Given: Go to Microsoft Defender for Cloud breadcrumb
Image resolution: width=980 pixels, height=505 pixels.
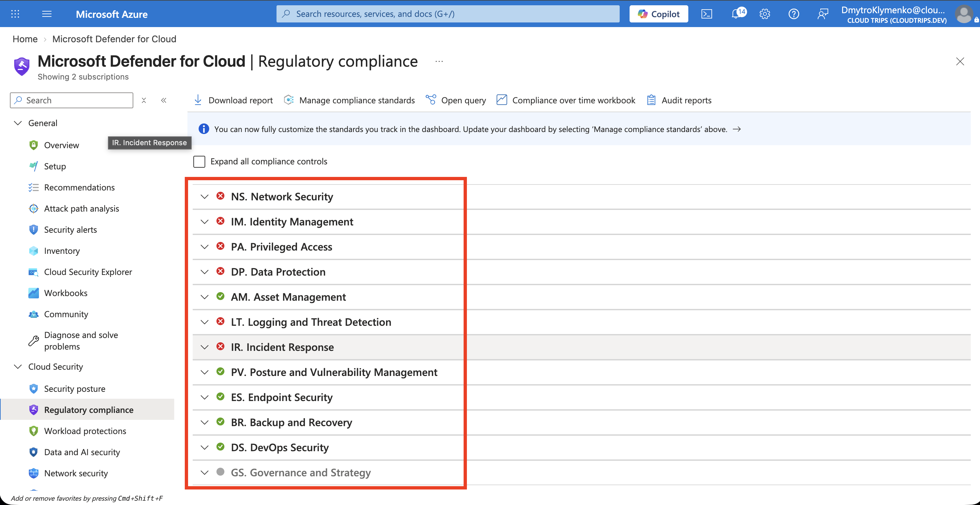Looking at the screenshot, I should click(x=114, y=39).
